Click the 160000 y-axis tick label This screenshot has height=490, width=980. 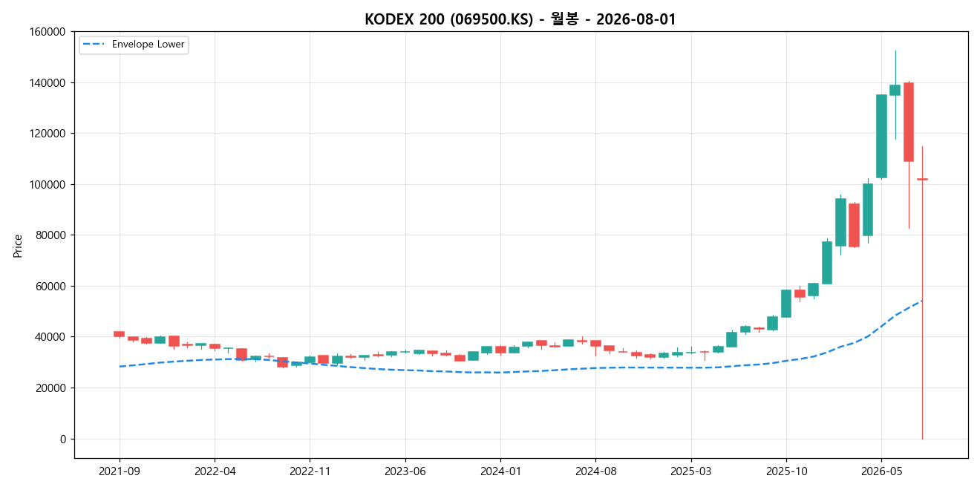[x=48, y=32]
